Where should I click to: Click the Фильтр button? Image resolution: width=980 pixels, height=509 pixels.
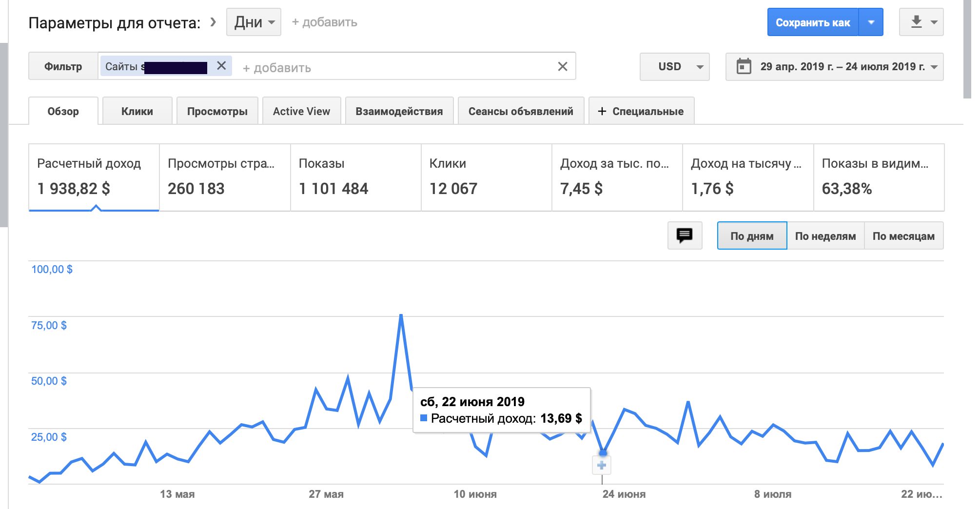click(x=63, y=66)
